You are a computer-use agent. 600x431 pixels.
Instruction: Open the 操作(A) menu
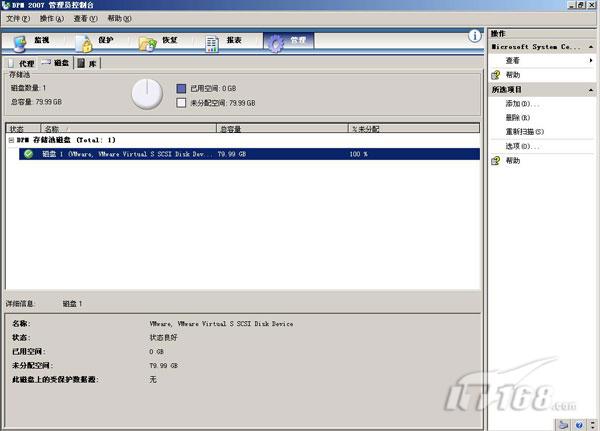click(52, 18)
